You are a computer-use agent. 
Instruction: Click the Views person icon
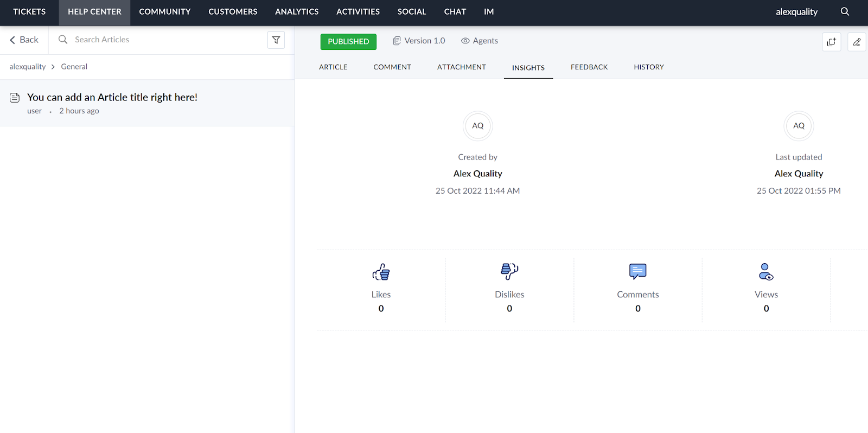766,271
